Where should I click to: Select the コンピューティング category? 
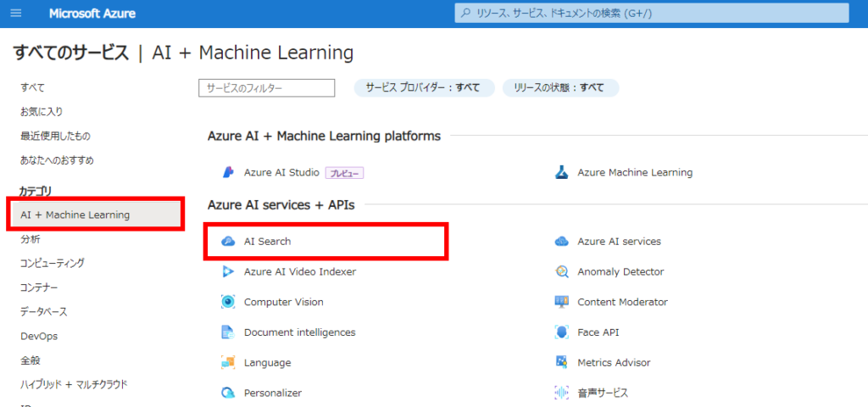[53, 263]
